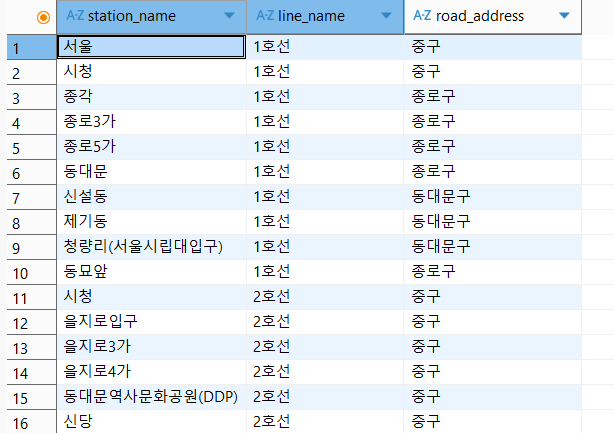Image resolution: width=614 pixels, height=433 pixels.
Task: Select row number 14 header
Action: coord(31,373)
